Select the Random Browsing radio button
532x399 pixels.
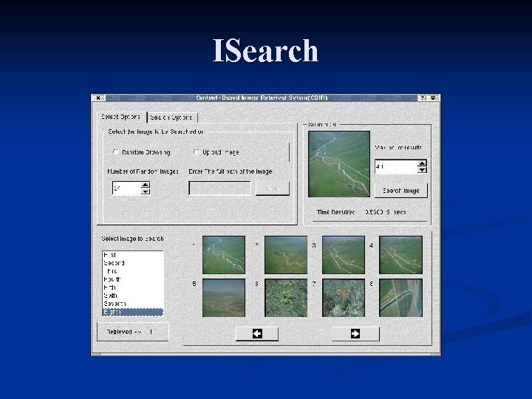tap(116, 152)
